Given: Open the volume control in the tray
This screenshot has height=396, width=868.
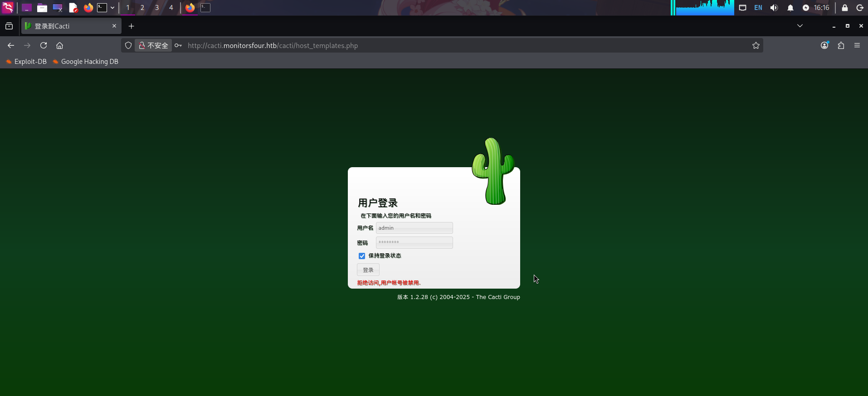Looking at the screenshot, I should pyautogui.click(x=774, y=8).
